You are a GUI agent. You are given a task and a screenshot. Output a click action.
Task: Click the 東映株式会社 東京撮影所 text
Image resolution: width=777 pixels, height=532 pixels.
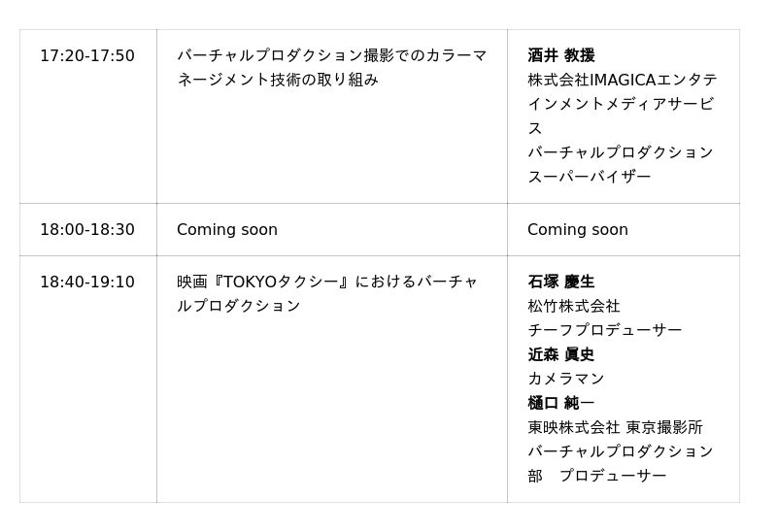pyautogui.click(x=615, y=428)
